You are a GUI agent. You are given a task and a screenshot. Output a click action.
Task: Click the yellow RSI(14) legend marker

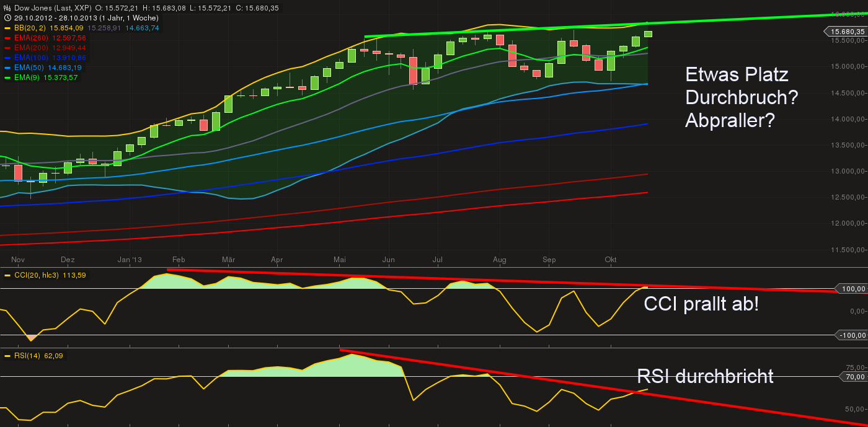click(9, 356)
